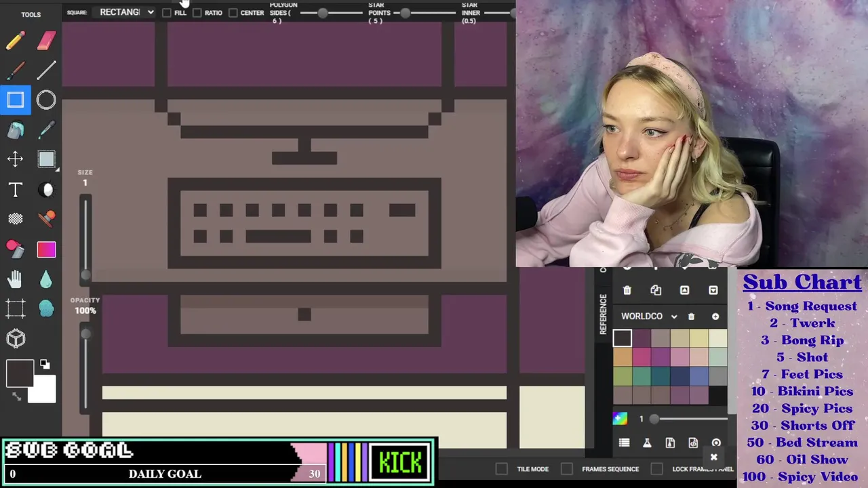
Task: Select the Circle shape tool
Action: click(46, 100)
